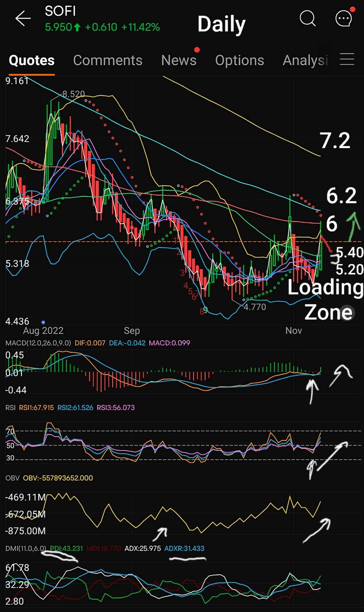Open the chat messages bubble icon
Screen dimensions: 364x612
click(x=344, y=18)
